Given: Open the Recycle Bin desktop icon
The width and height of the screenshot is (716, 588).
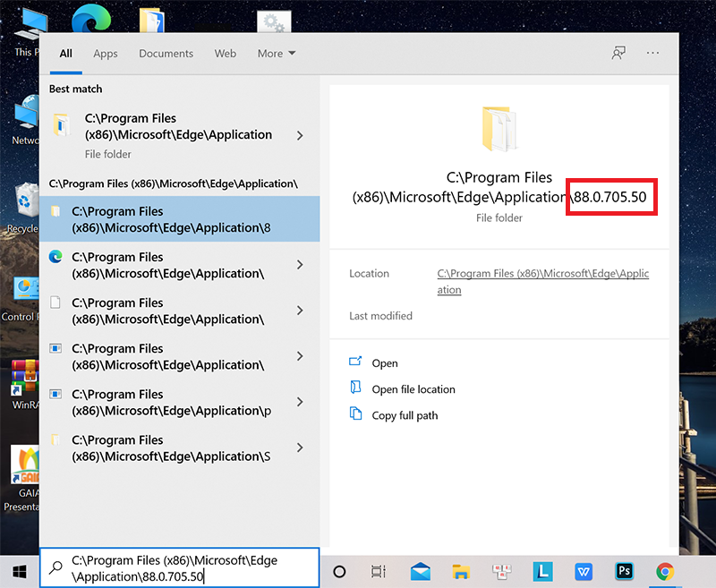Looking at the screenshot, I should [x=24, y=207].
